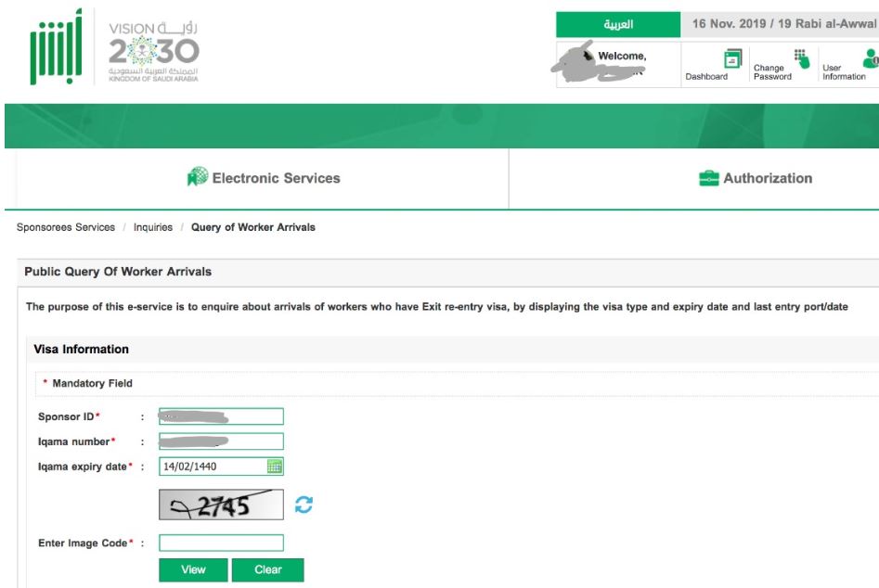Focus the Sponsor ID input field
Viewport: 879px width, 588px height.
pos(221,416)
